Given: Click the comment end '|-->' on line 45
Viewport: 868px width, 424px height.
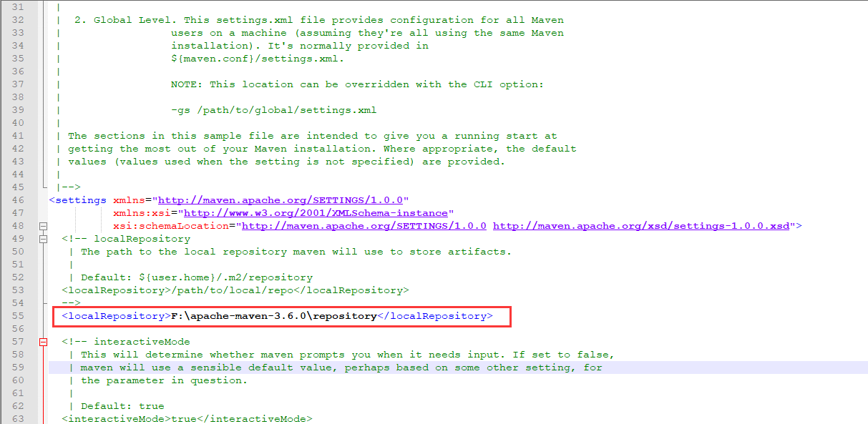Looking at the screenshot, I should point(68,187).
